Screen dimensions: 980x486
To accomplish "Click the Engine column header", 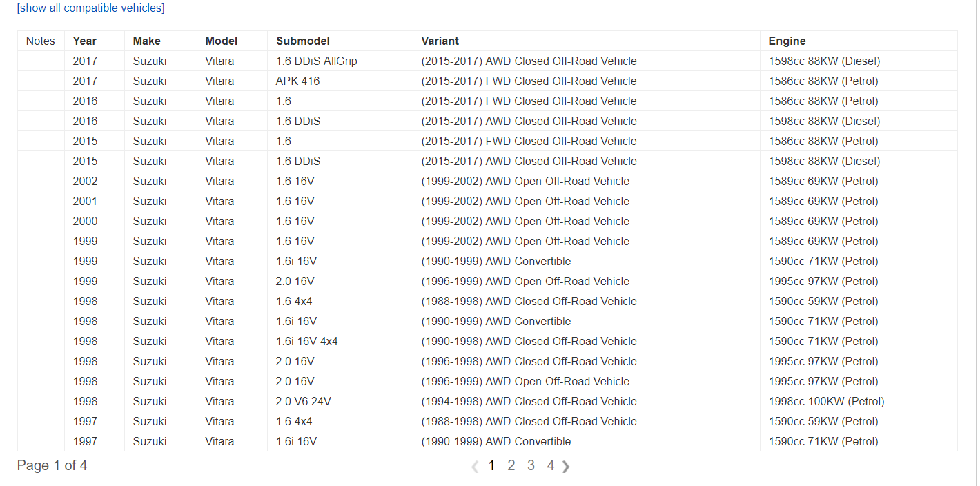I will point(787,41).
